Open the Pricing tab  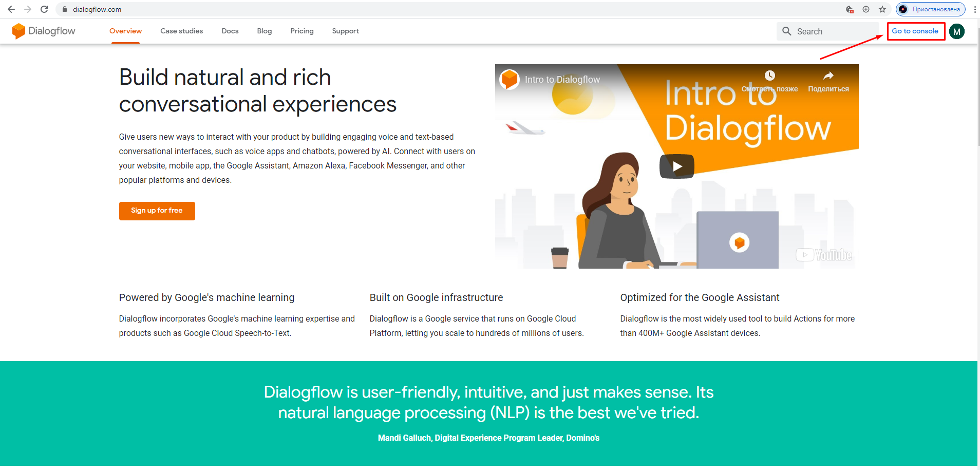[x=302, y=31]
